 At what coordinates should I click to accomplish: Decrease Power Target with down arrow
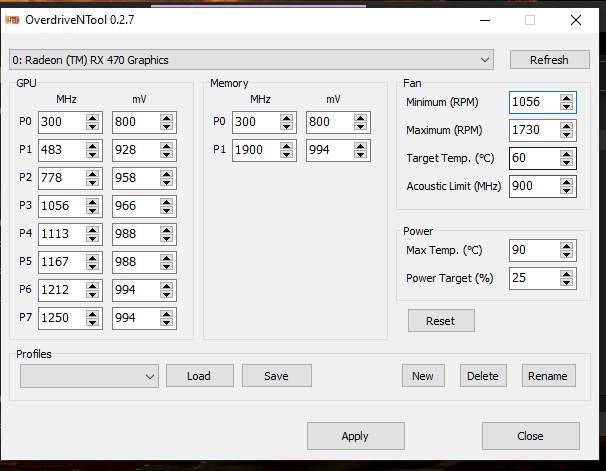(x=567, y=282)
